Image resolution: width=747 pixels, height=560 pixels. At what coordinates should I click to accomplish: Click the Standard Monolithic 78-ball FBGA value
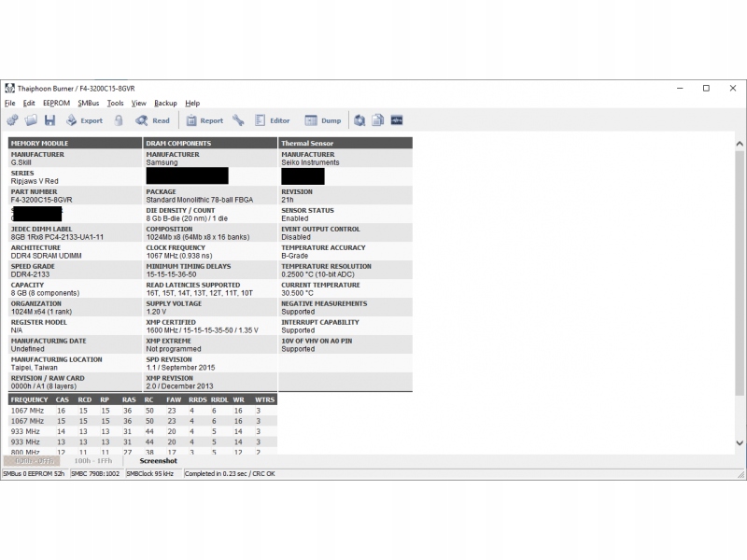tap(200, 200)
